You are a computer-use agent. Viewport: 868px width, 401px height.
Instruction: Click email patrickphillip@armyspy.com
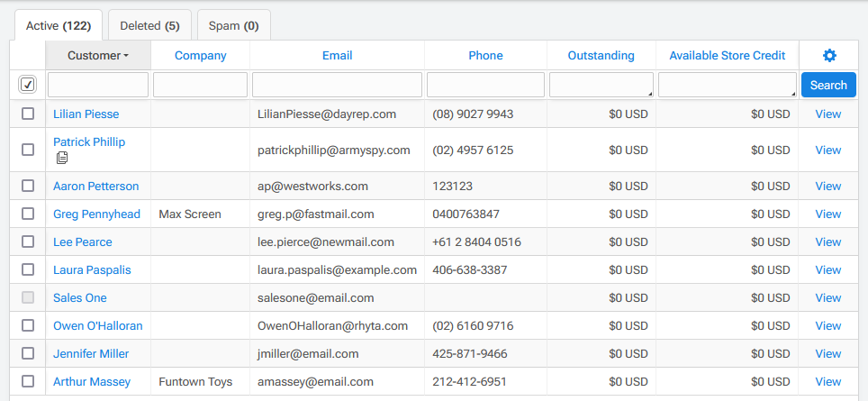(334, 150)
